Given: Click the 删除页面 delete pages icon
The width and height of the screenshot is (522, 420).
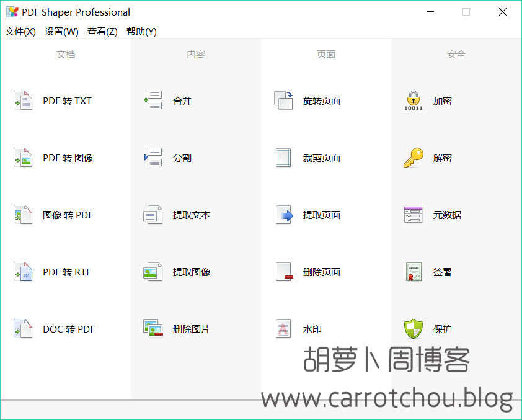Looking at the screenshot, I should coord(283,272).
